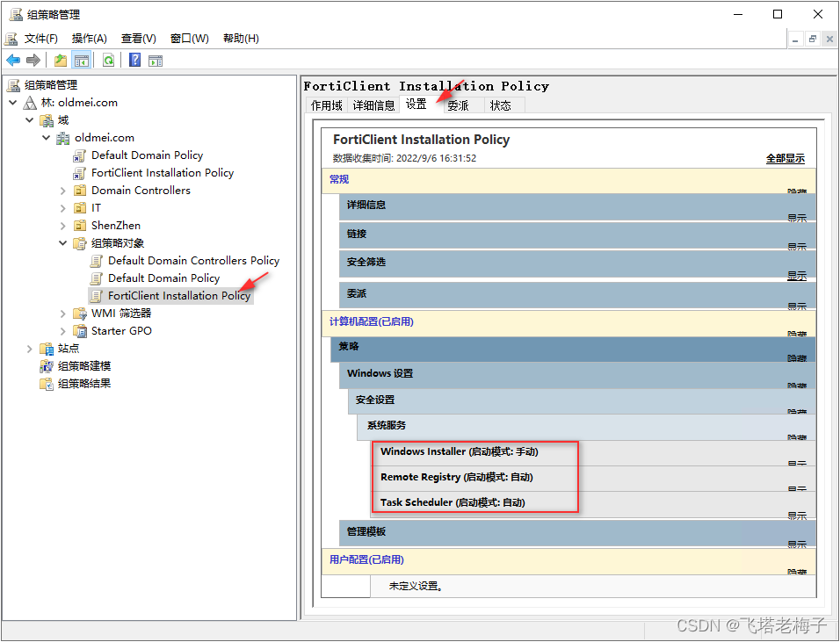Click the Back arrow toolbar icon
Viewport: 840px width, 642px height.
click(x=13, y=61)
